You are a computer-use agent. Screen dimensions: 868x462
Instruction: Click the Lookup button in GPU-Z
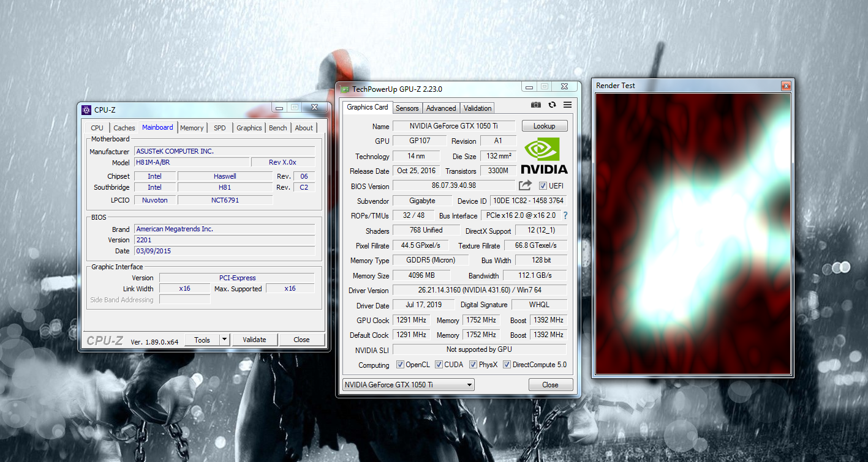click(545, 126)
